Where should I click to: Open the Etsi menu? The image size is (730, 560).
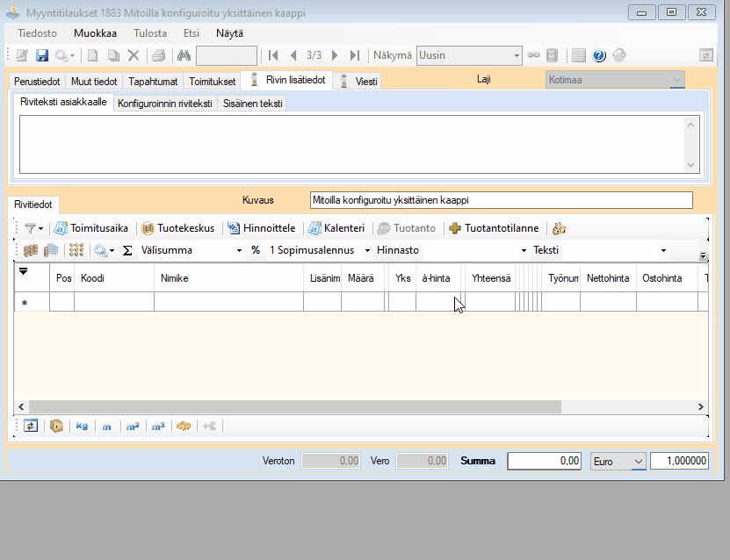(x=192, y=33)
